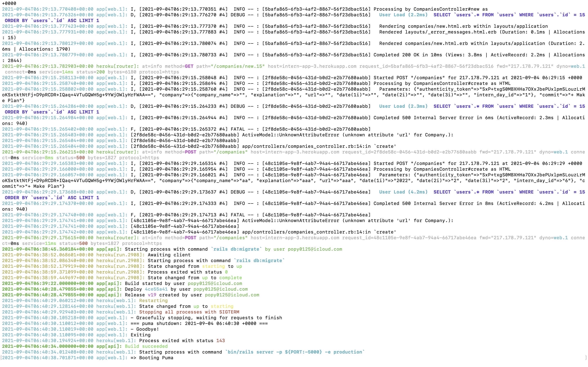This screenshot has height=367, width=588.
Task: Click the "- Goodbye!" log message
Action: click(x=145, y=329)
